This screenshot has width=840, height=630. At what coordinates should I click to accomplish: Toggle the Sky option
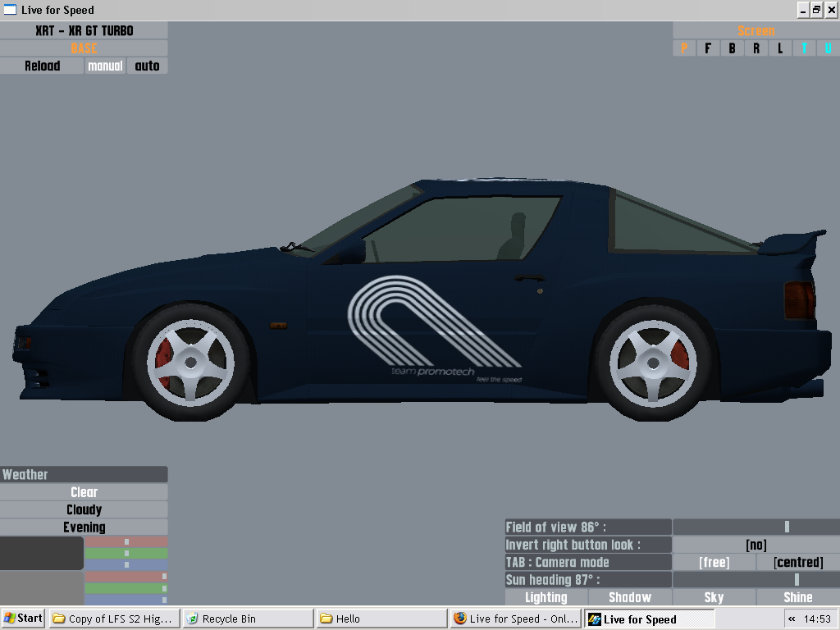tap(714, 597)
